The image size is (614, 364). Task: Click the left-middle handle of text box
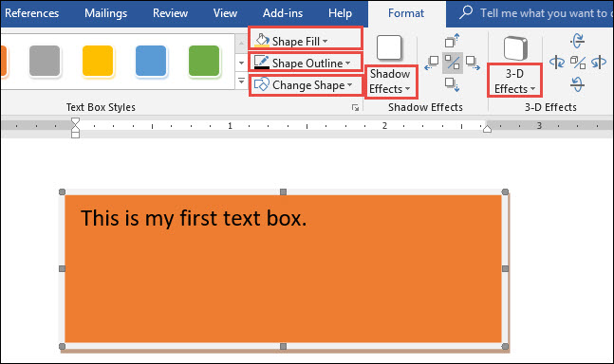pyautogui.click(x=62, y=269)
